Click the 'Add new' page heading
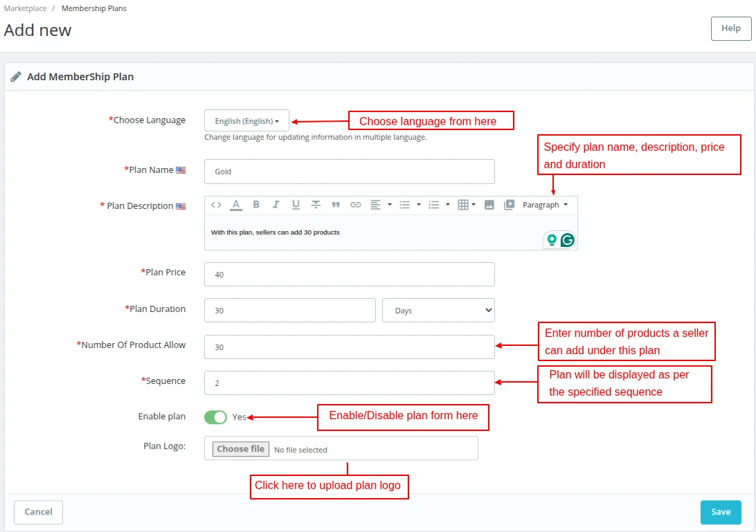756x532 pixels. click(x=37, y=30)
